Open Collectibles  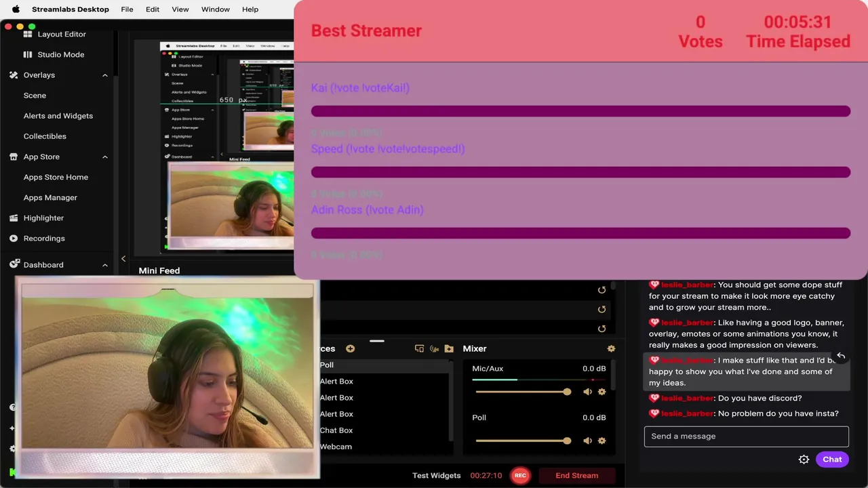[x=45, y=136]
